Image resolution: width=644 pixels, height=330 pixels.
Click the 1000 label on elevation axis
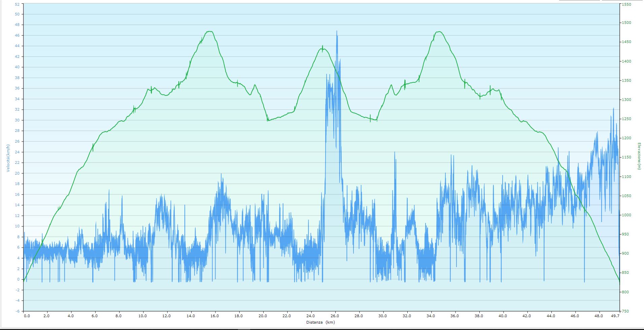click(626, 215)
